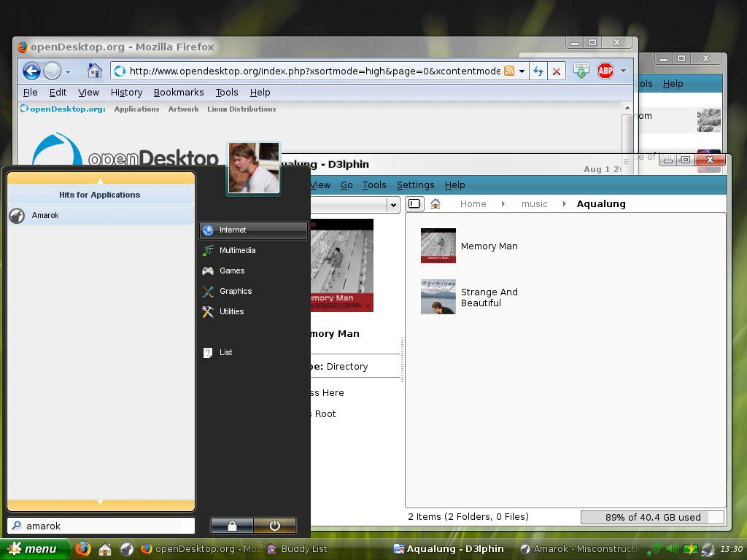Go back in Firefox
The width and height of the screenshot is (747, 560).
[31, 71]
